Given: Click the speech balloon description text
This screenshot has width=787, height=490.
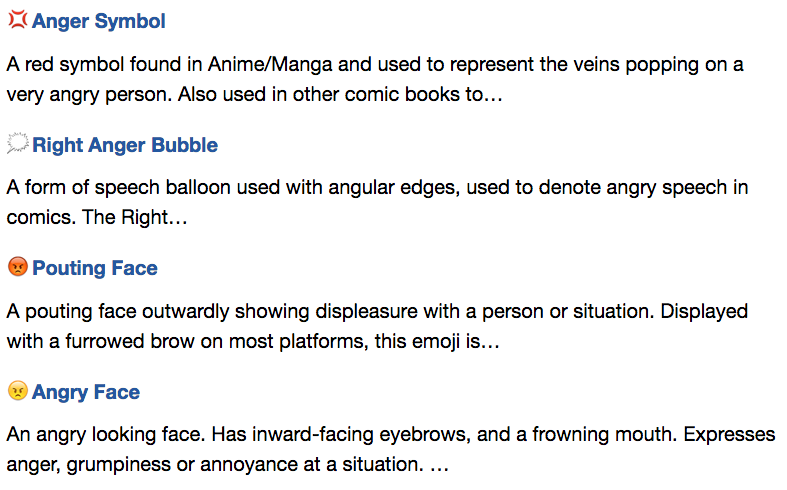Looking at the screenshot, I should pyautogui.click(x=377, y=202).
